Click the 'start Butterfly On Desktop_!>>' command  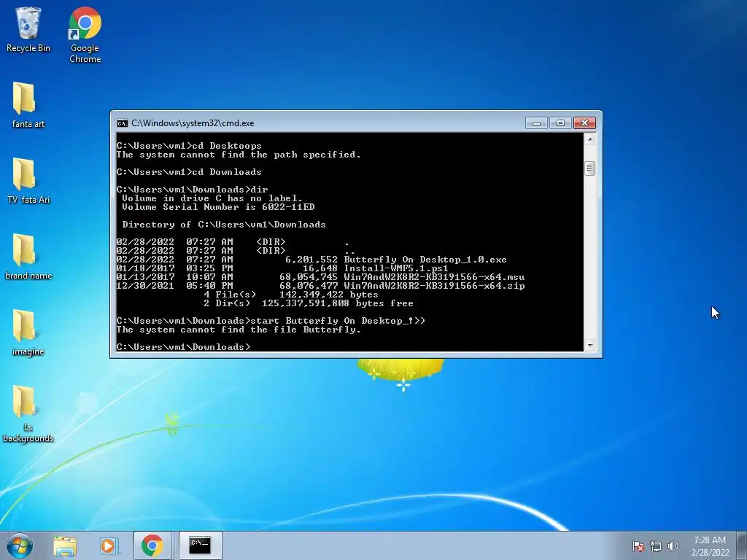tap(337, 321)
